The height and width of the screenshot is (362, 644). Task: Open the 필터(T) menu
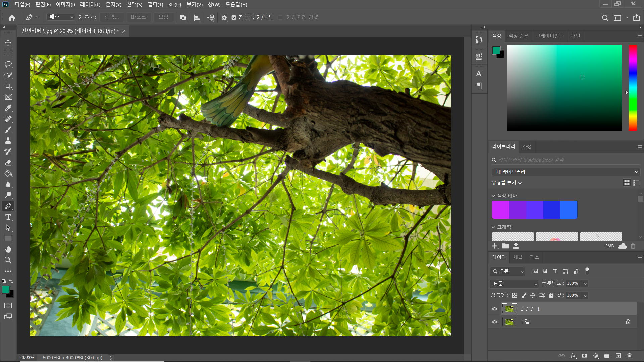[x=155, y=4]
